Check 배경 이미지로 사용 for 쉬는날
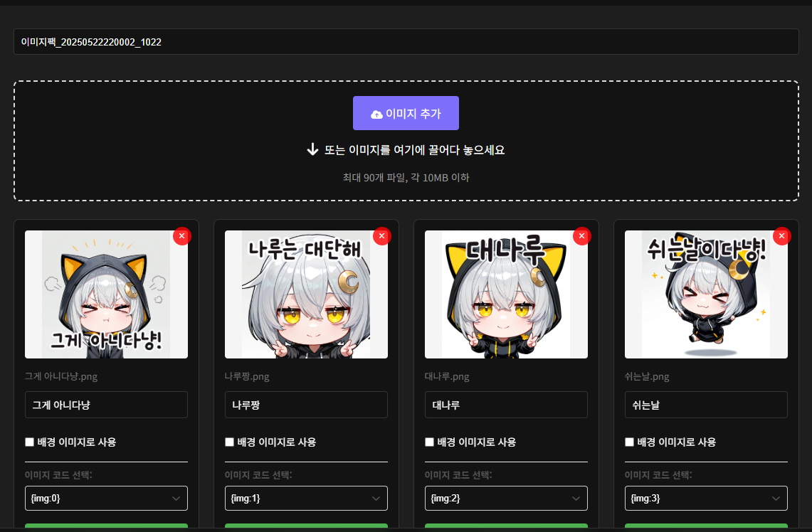The height and width of the screenshot is (532, 812). 629,442
